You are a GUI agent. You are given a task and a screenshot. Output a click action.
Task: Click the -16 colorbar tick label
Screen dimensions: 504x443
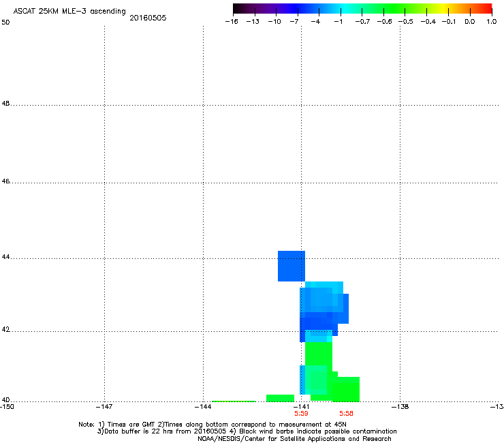click(232, 22)
